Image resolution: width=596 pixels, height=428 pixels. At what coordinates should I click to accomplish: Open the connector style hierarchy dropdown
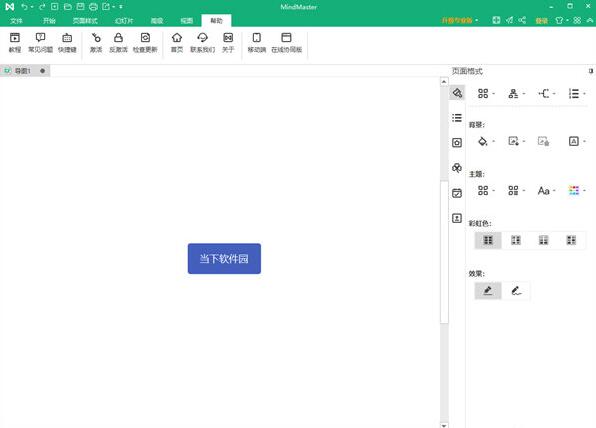coord(517,94)
